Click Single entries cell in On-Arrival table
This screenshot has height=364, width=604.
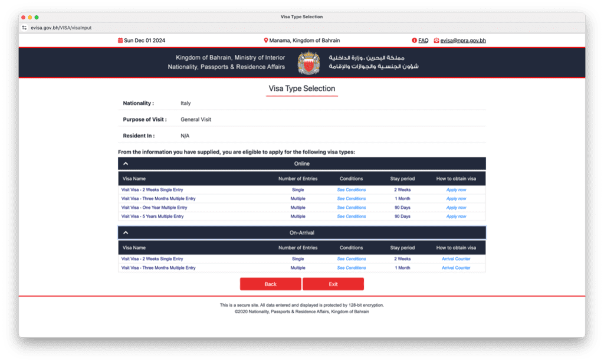(x=298, y=259)
